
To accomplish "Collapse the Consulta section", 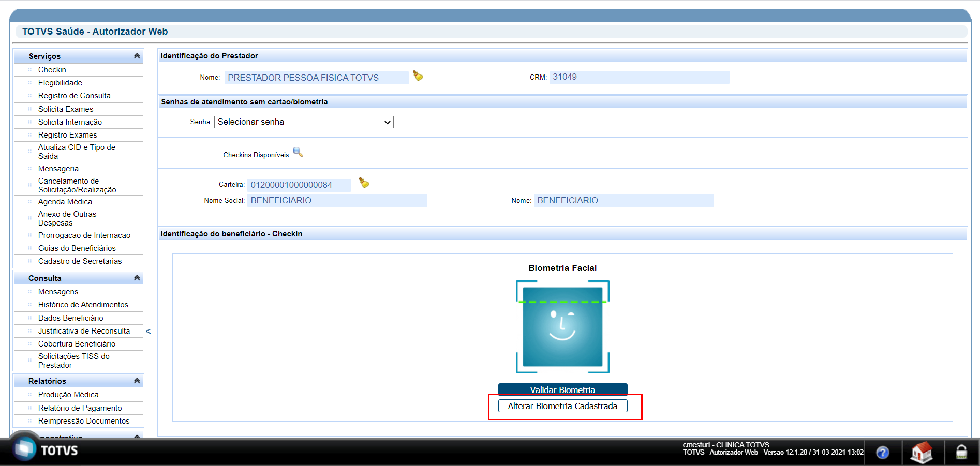I will [137, 278].
